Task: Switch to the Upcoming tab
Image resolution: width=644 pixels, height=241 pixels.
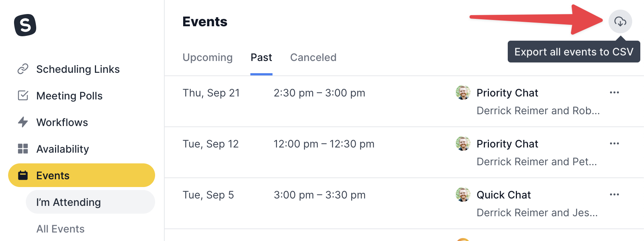Action: [208, 57]
